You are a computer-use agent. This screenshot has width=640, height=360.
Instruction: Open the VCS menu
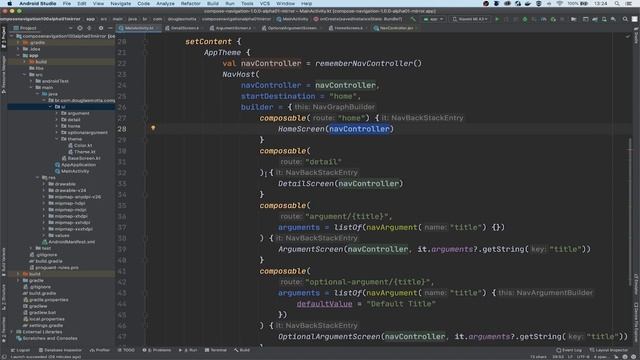point(264,3)
